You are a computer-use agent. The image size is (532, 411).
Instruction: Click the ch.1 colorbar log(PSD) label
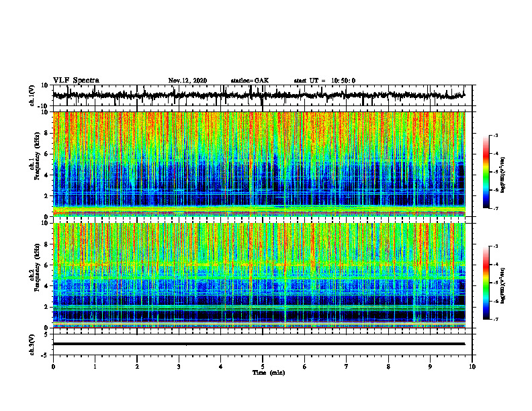click(x=503, y=175)
